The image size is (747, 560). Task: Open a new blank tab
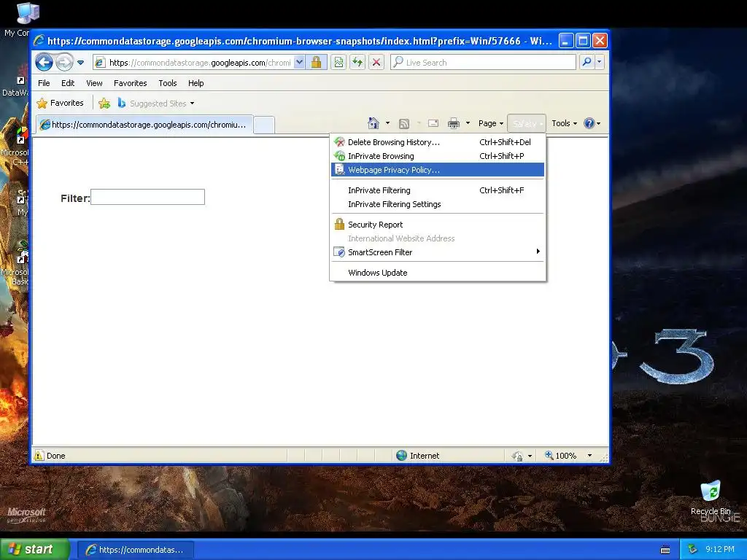coord(264,125)
